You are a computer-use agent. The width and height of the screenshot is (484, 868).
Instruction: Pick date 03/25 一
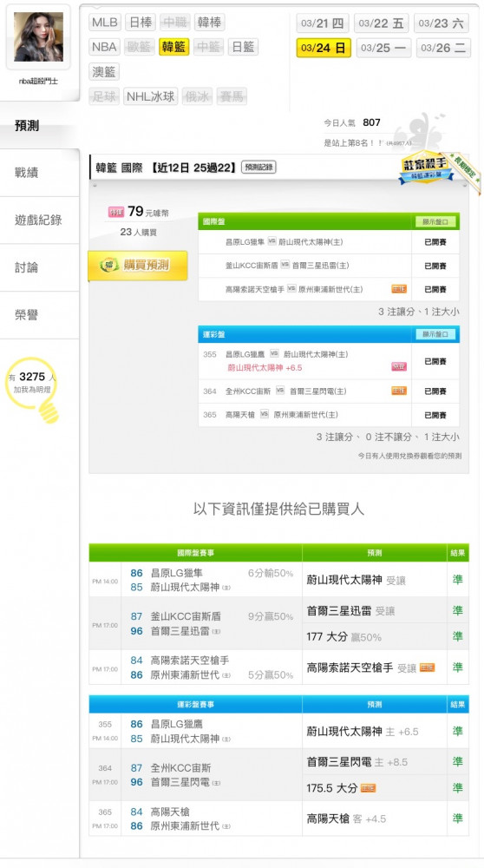tap(383, 48)
